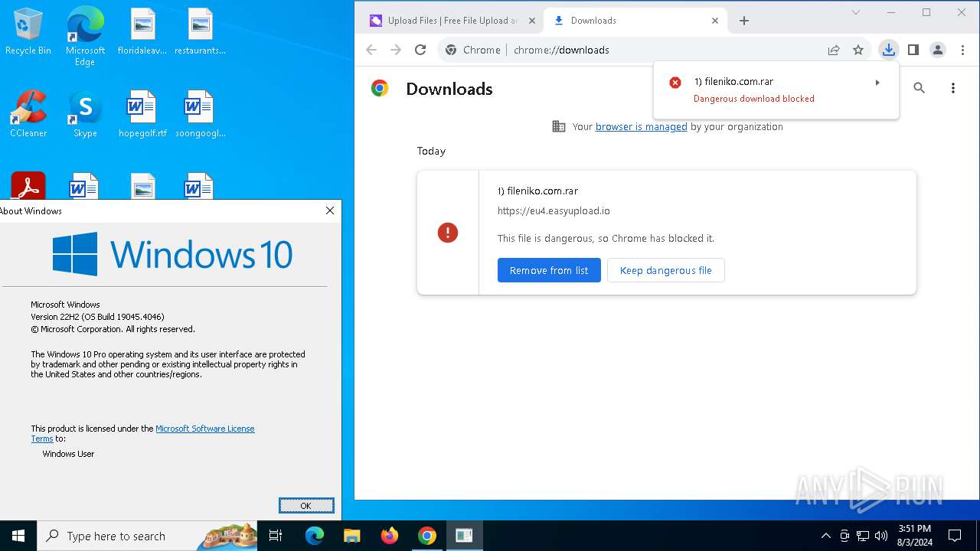
Task: Open the Recycle Bin desktop icon
Action: pyautogui.click(x=28, y=31)
